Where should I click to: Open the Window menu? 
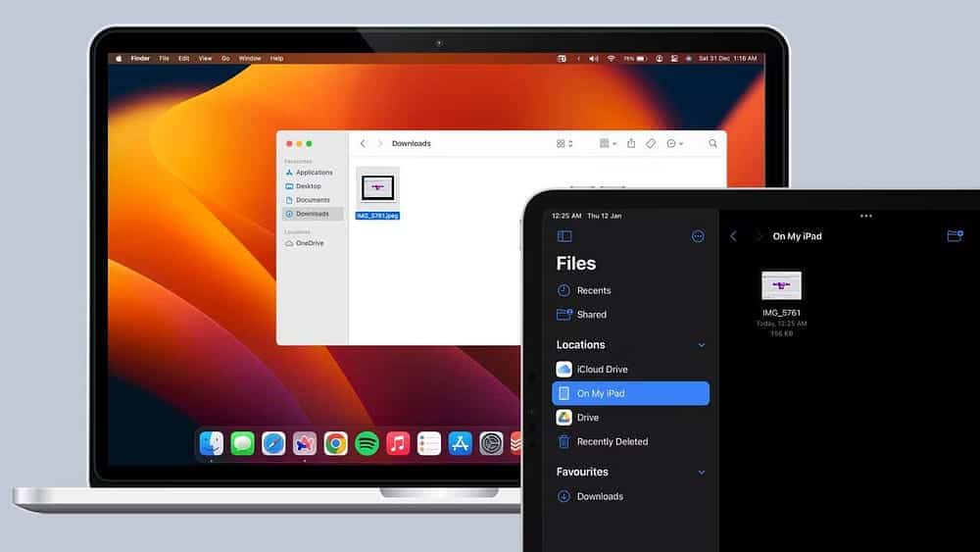point(250,58)
